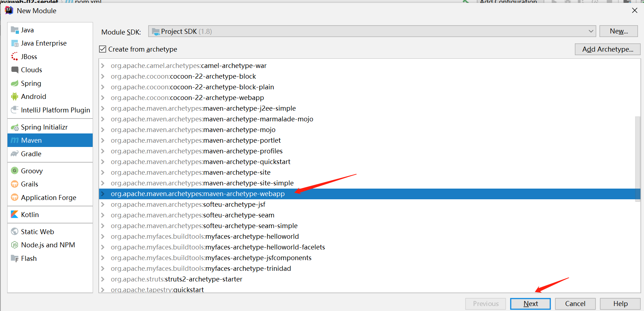Click the JBoss red dots icon
This screenshot has height=311, width=644.
tap(15, 57)
